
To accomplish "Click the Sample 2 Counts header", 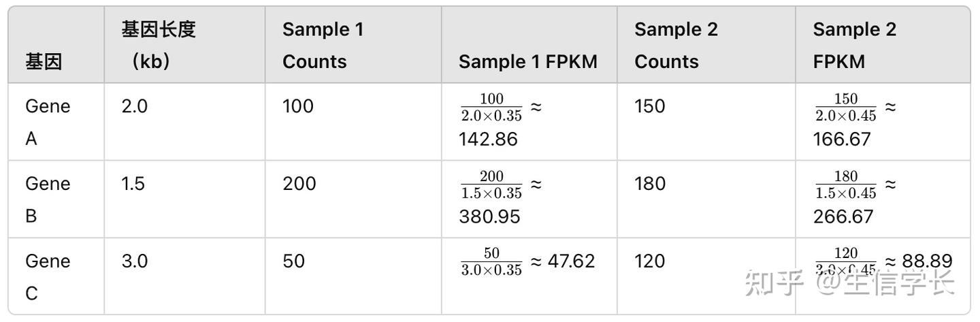I will [676, 45].
